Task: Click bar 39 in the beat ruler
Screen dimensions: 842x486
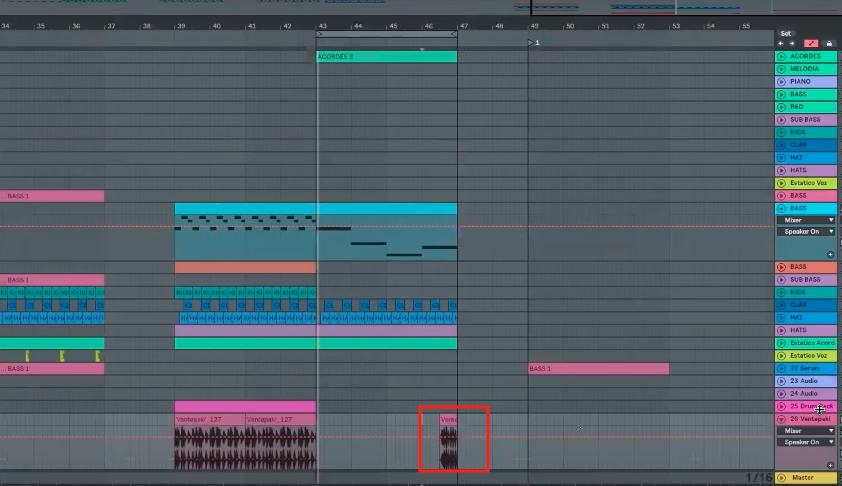Action: point(182,26)
